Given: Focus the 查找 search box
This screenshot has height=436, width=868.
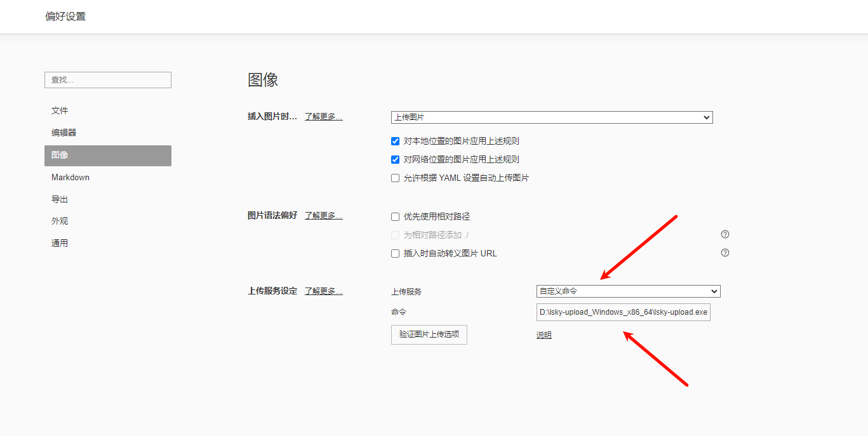Looking at the screenshot, I should point(107,80).
